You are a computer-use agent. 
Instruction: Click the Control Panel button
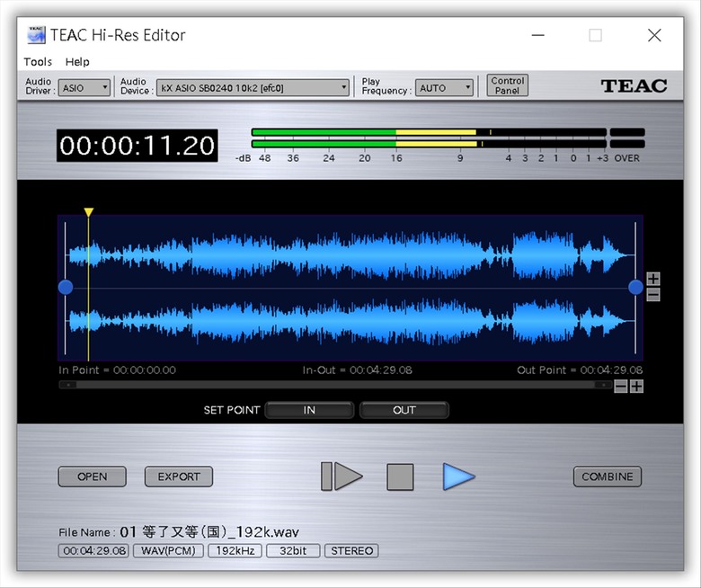pyautogui.click(x=507, y=85)
